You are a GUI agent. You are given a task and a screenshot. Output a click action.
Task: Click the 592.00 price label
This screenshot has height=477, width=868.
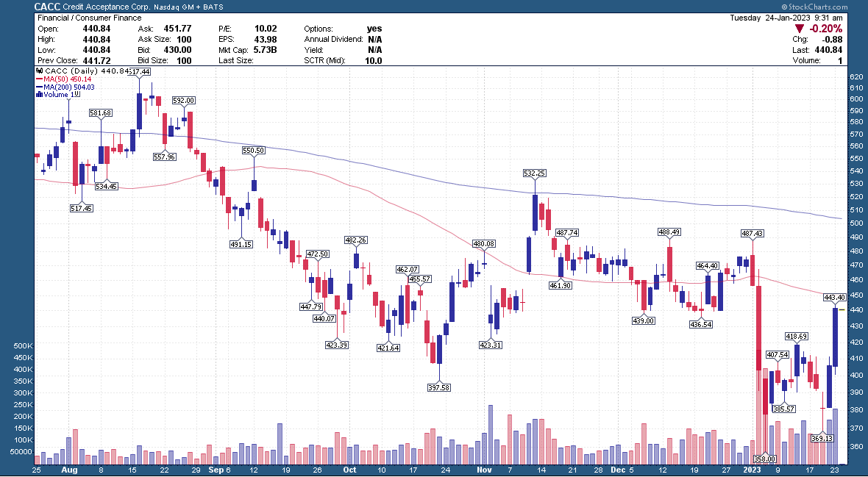pos(183,100)
